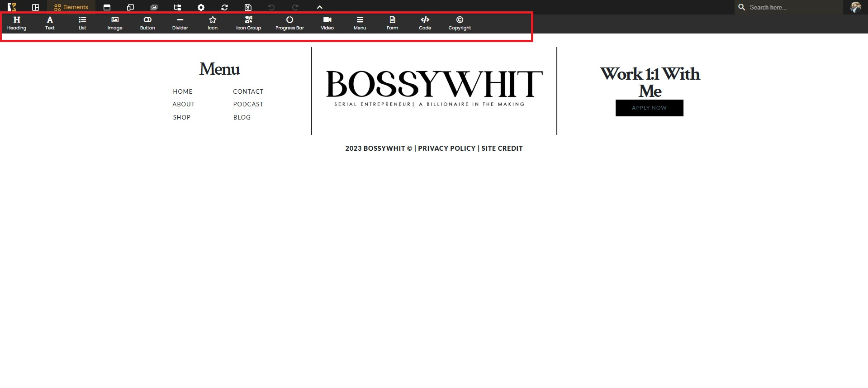The height and width of the screenshot is (388, 868).
Task: Insert the Image element
Action: coord(115,23)
